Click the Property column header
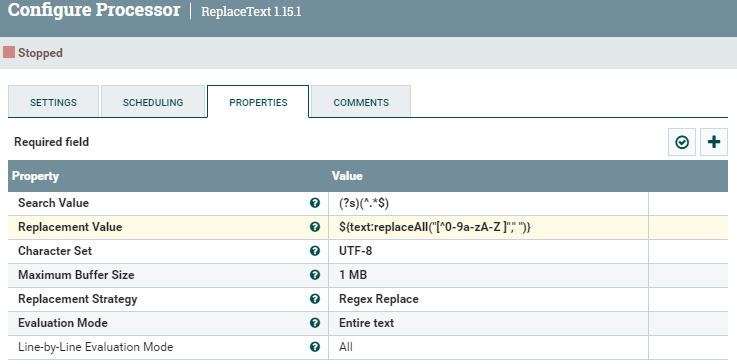 pos(35,176)
